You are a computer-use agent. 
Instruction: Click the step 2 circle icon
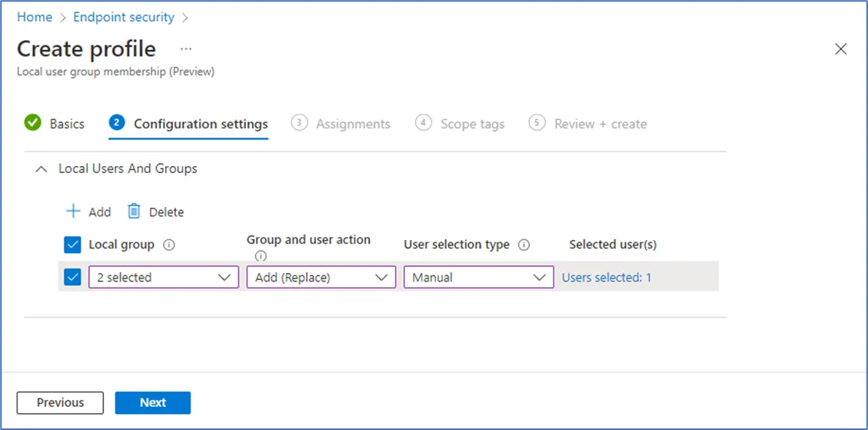(117, 122)
